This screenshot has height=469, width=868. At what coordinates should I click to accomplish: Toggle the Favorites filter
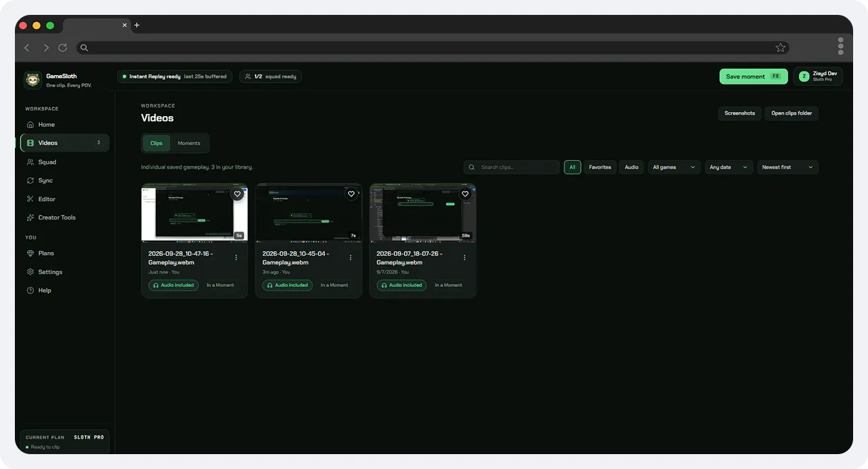[600, 167]
